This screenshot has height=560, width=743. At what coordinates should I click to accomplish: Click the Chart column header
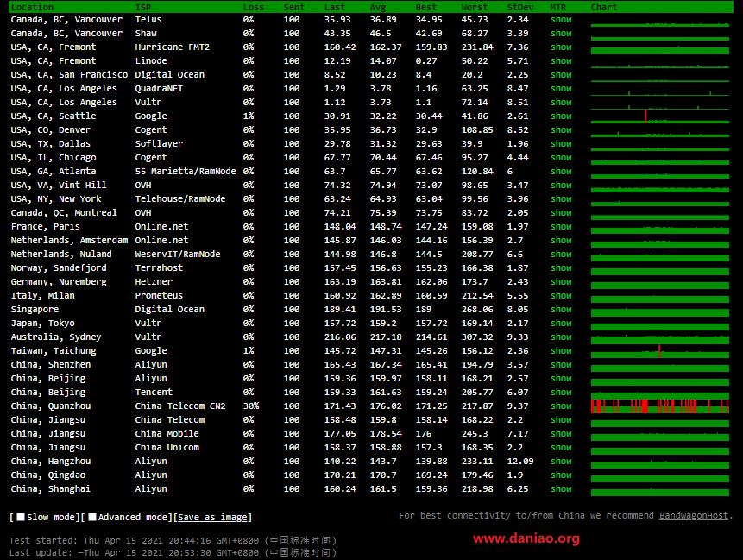point(604,7)
